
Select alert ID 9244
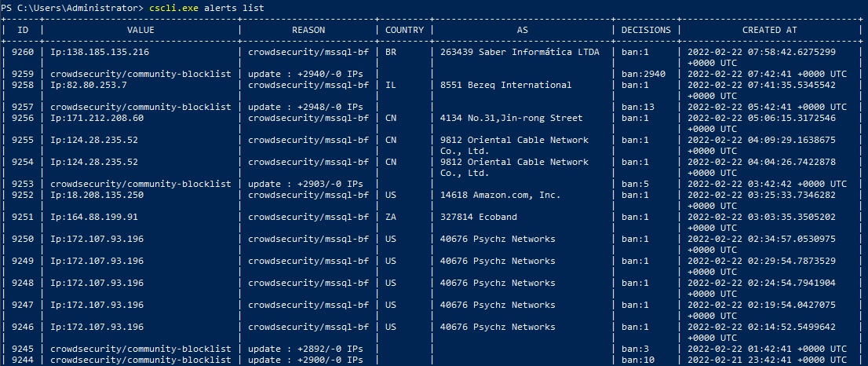tap(23, 360)
